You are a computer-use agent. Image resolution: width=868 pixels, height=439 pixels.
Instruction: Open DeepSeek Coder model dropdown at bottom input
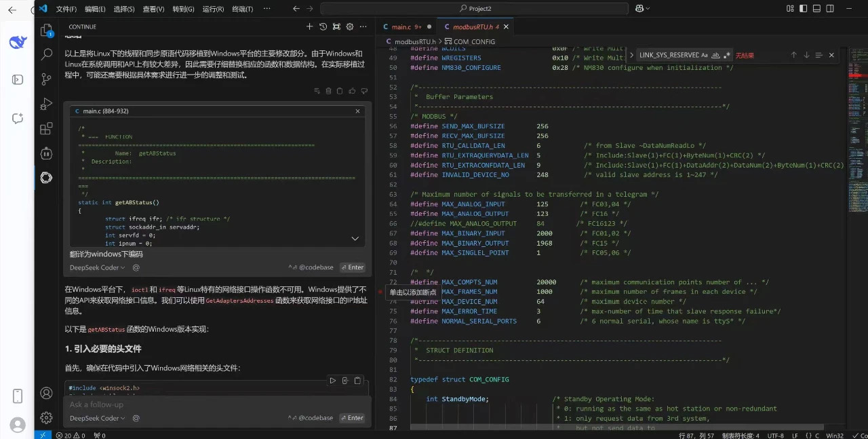[97, 419]
